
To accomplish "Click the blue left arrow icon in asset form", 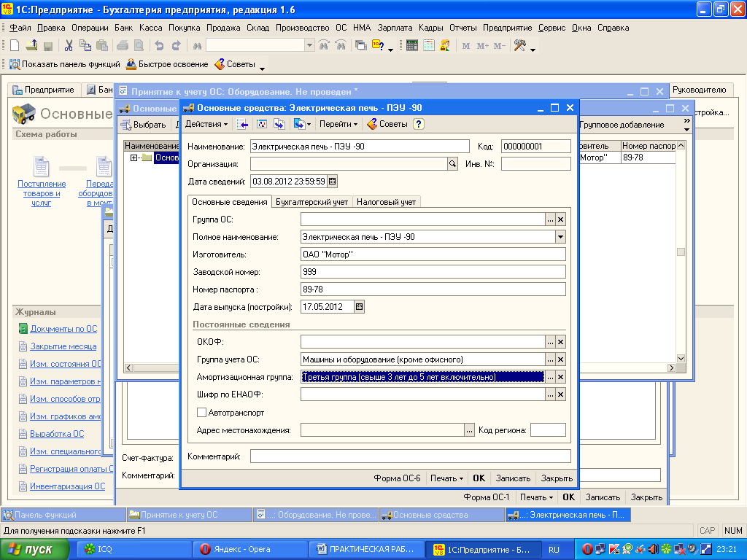I will point(243,124).
